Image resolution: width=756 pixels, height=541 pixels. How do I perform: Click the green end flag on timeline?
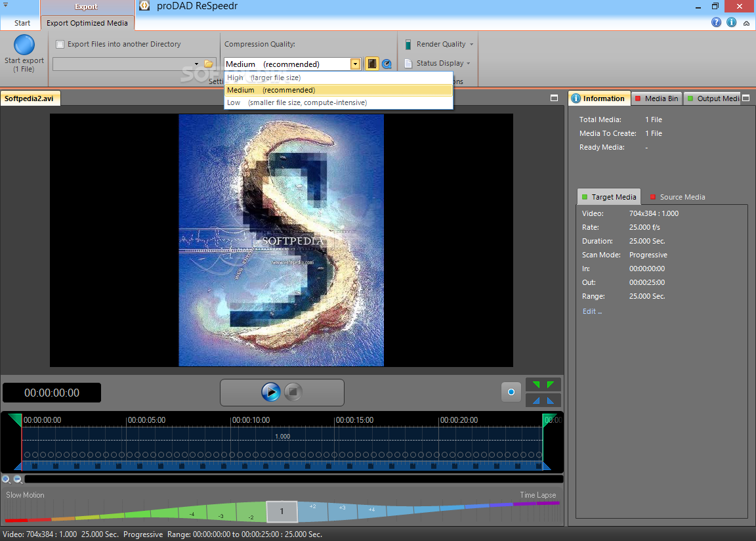[549, 420]
